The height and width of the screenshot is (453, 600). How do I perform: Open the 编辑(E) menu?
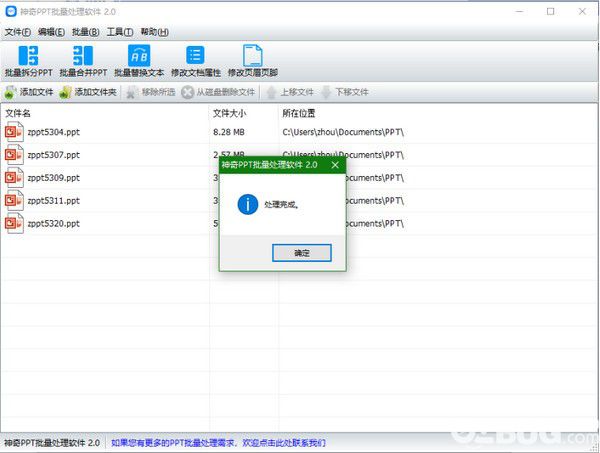tap(51, 32)
